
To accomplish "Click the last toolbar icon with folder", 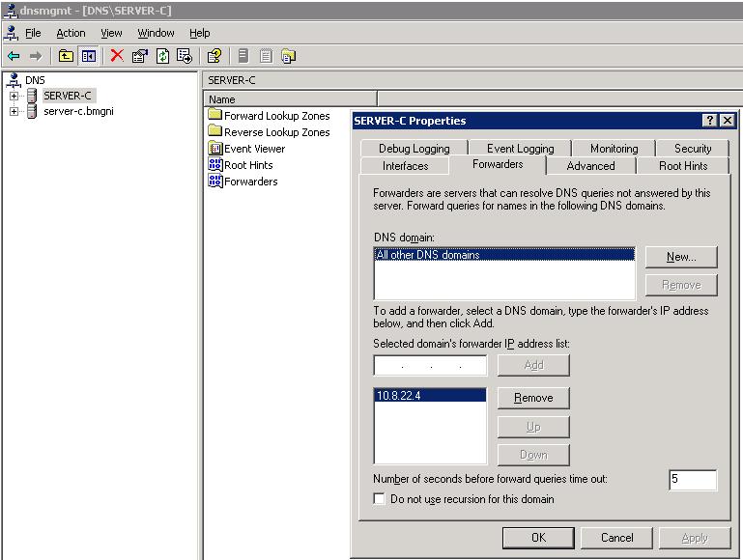I will [288, 56].
